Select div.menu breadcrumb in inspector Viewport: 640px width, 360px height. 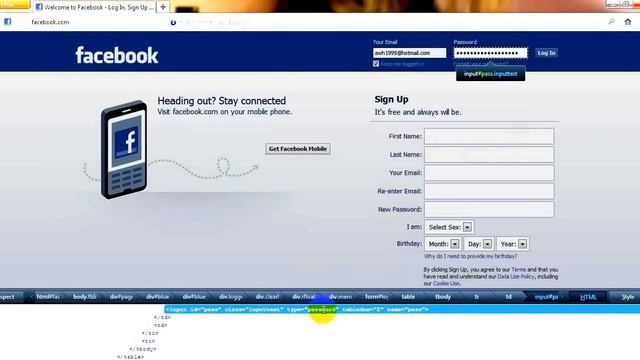click(340, 297)
